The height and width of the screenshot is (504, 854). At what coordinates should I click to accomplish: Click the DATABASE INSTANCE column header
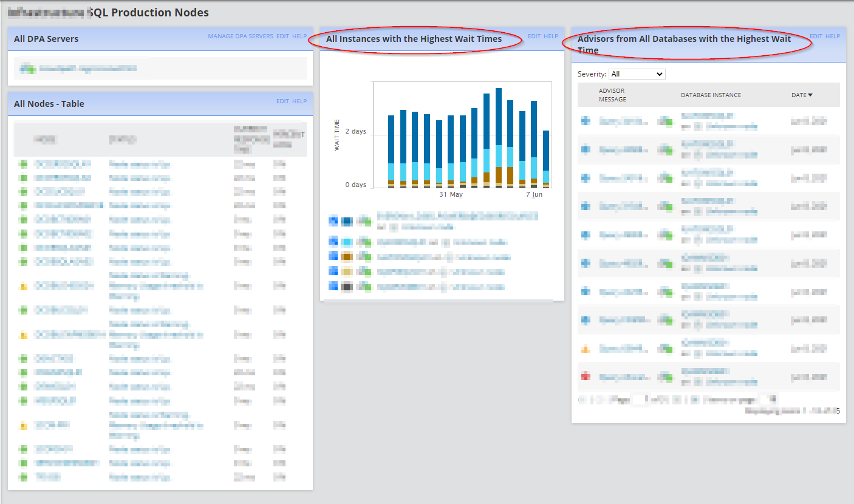(711, 95)
